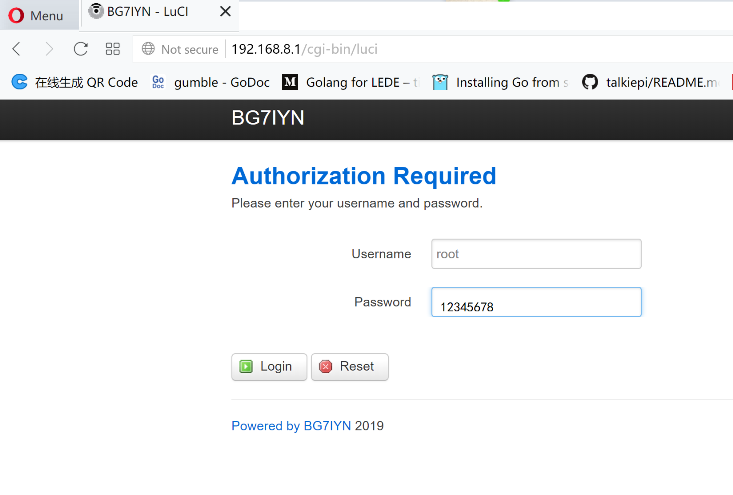Click the address bar URL 192.168.8.1
733x495 pixels.
click(x=304, y=49)
